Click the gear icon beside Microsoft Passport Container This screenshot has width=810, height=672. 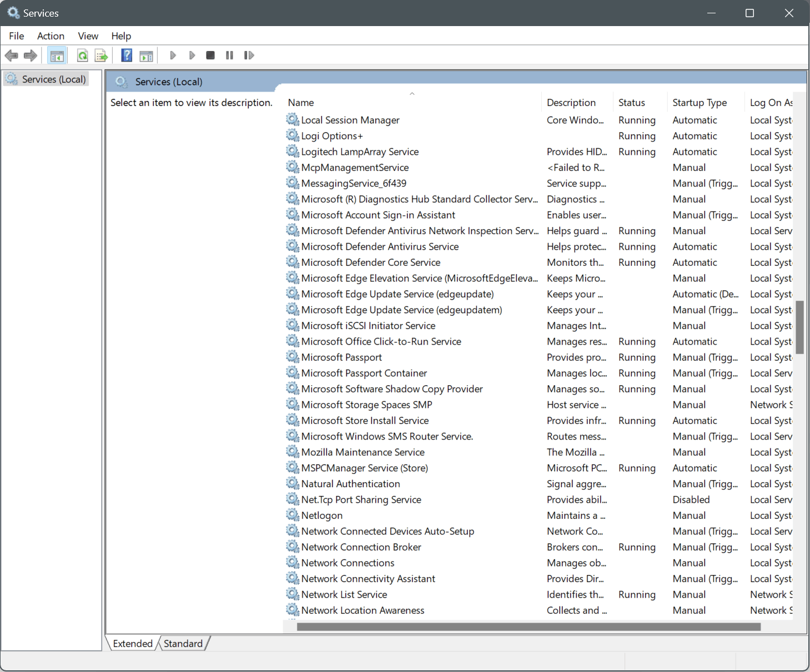point(293,373)
